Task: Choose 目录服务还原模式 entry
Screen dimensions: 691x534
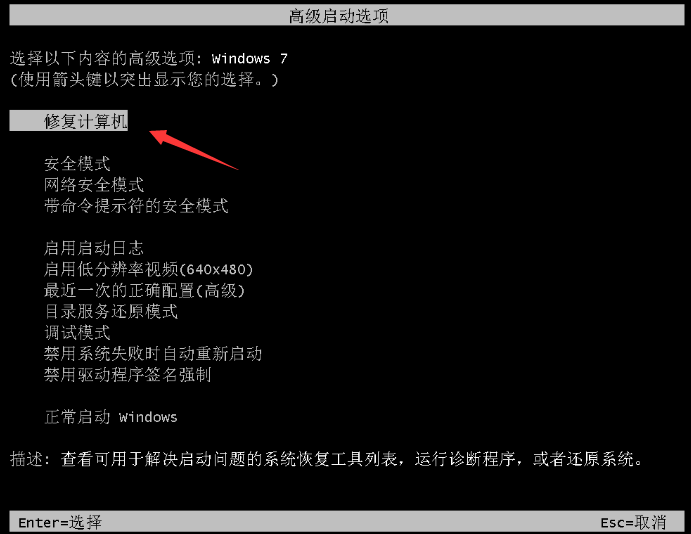Action: pyautogui.click(x=111, y=311)
